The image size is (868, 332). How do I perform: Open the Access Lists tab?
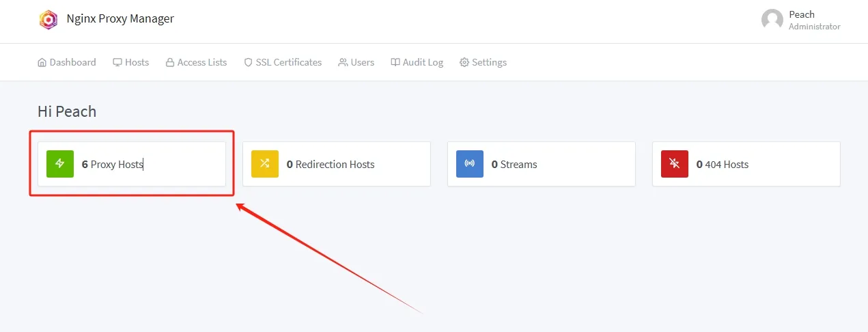pyautogui.click(x=196, y=62)
